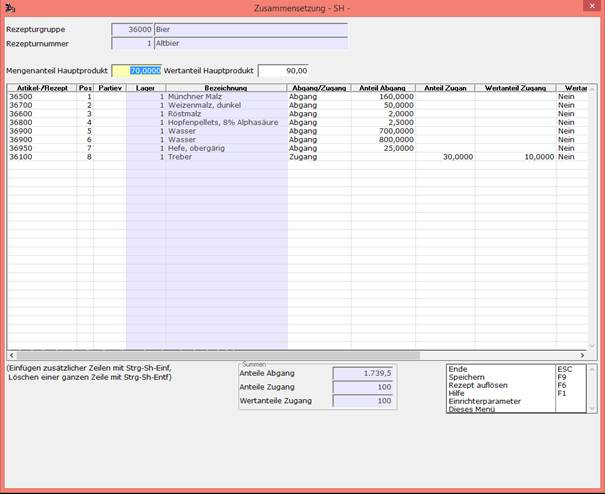Screen dimensions: 605x494
Task: Click the Wertanteil Hauptprodukt field
Action: click(x=283, y=71)
